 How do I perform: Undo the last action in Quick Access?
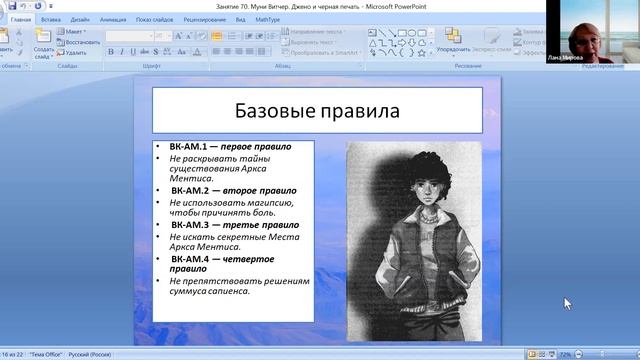[23, 6]
